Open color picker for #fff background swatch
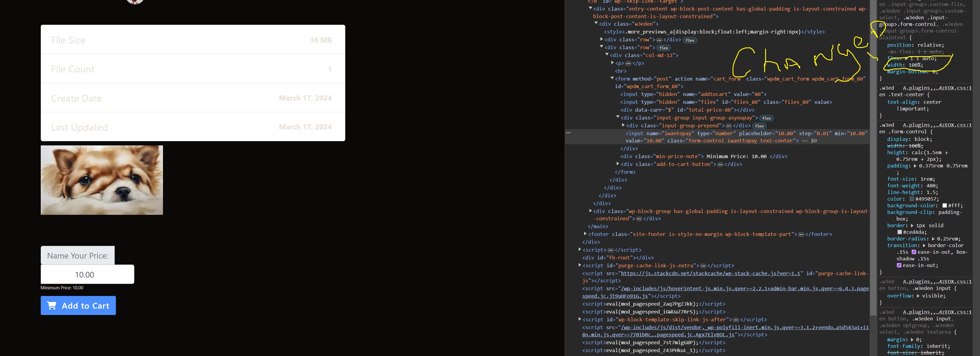Image resolution: width=980 pixels, height=356 pixels. coord(944,205)
